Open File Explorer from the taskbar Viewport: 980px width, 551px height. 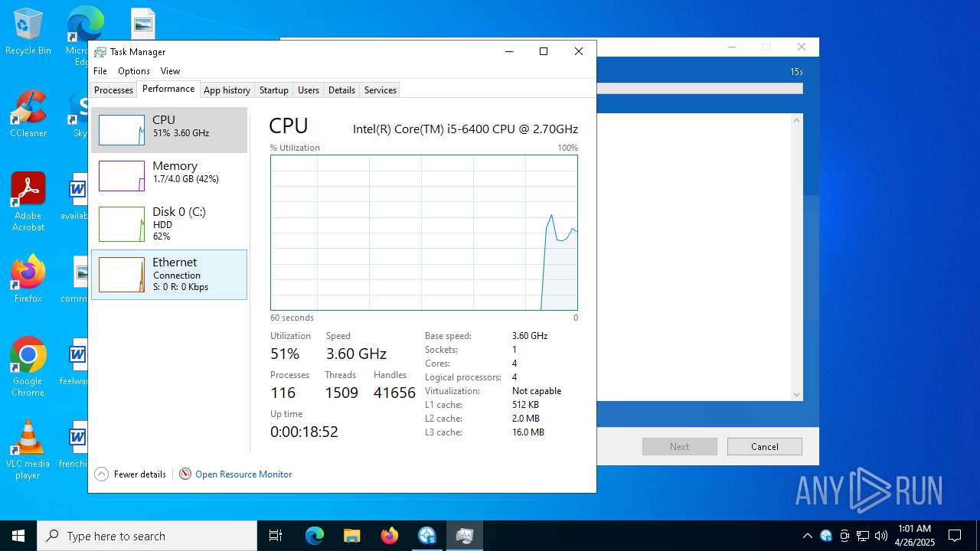click(352, 536)
